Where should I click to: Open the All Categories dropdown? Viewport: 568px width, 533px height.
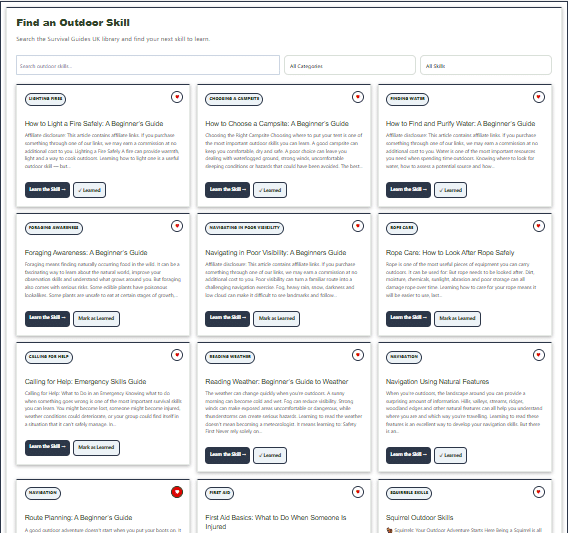(x=350, y=65)
